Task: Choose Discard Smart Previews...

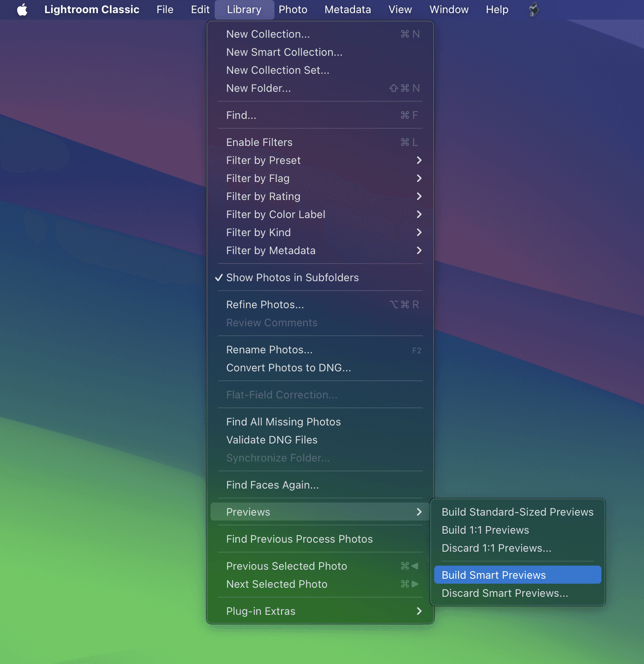Action: pyautogui.click(x=518, y=593)
